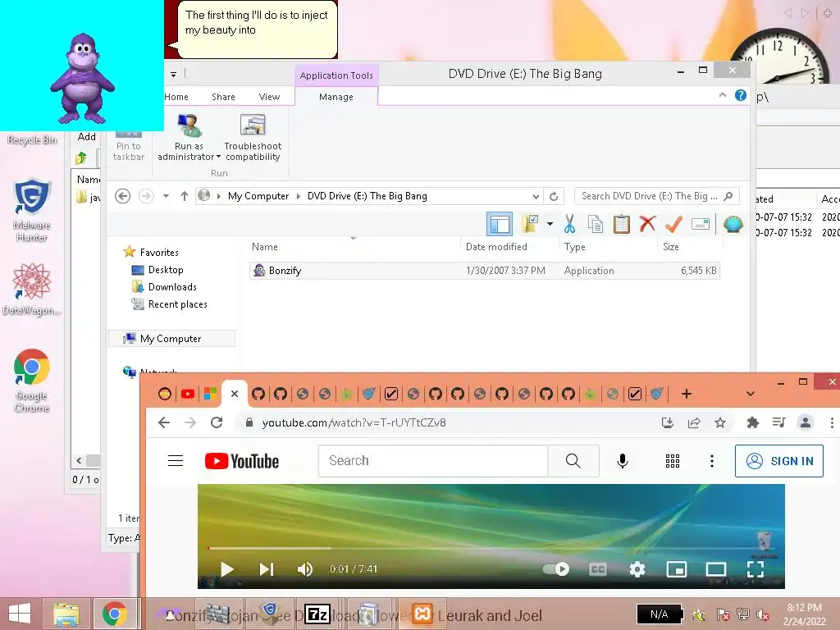Expand the address bar history dropdown

[536, 196]
